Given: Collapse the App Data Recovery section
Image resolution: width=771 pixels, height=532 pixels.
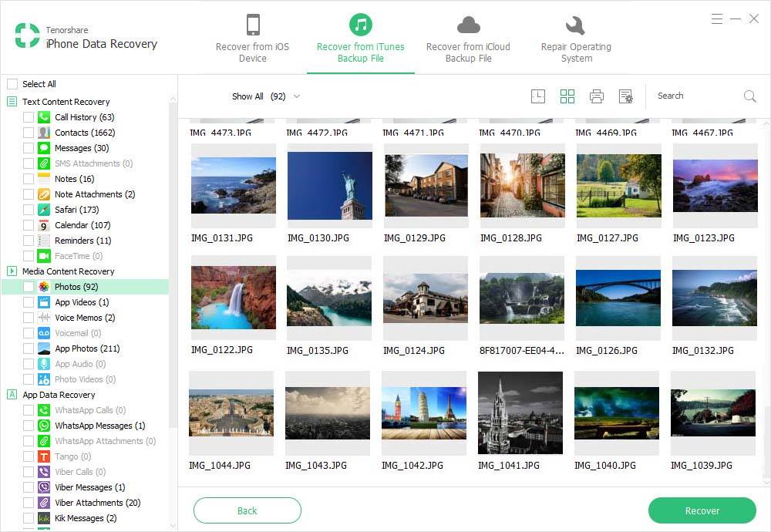Looking at the screenshot, I should (x=12, y=394).
